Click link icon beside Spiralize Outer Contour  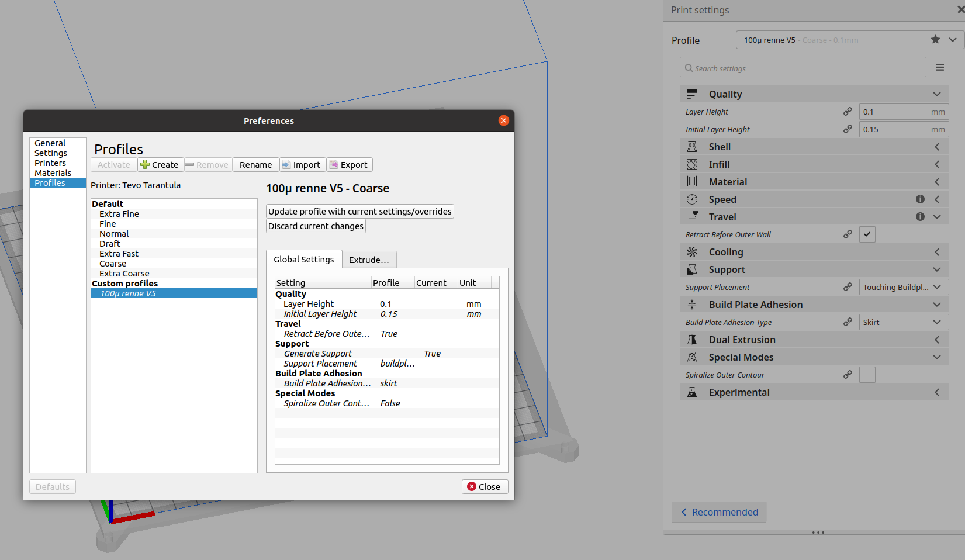coord(848,374)
